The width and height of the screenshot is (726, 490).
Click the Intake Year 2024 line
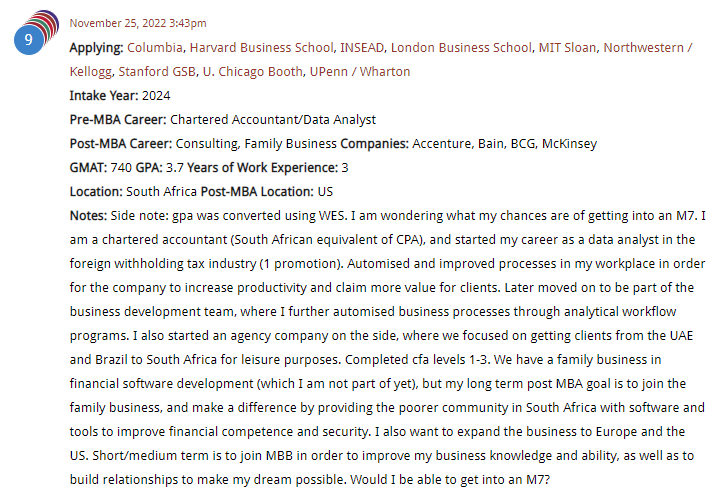120,95
